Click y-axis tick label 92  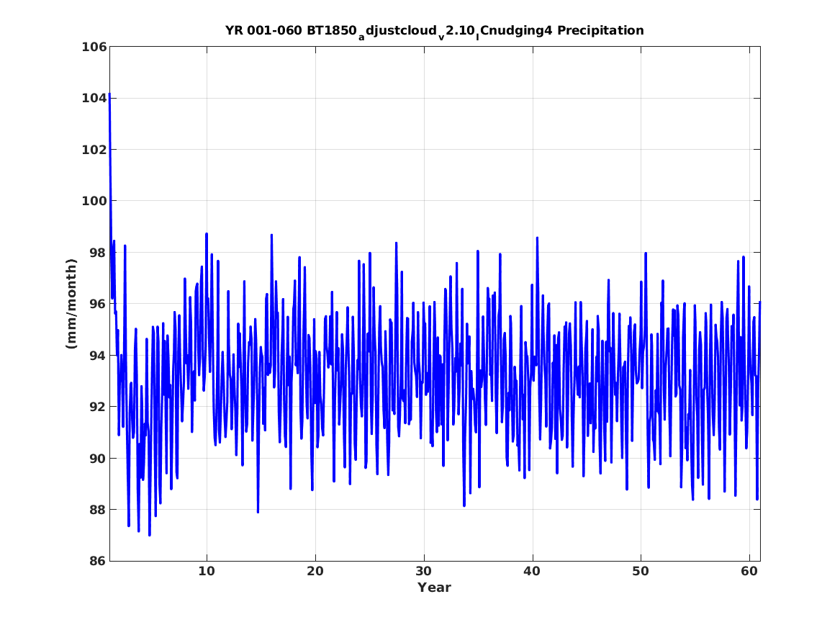(x=97, y=407)
